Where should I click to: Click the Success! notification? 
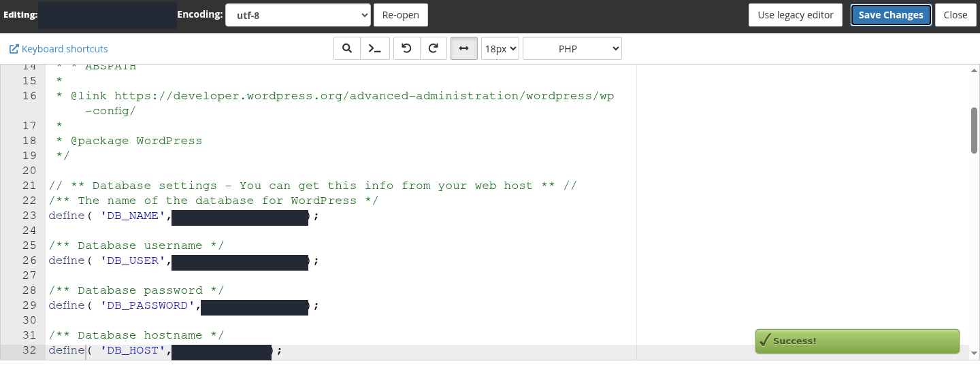pos(857,341)
